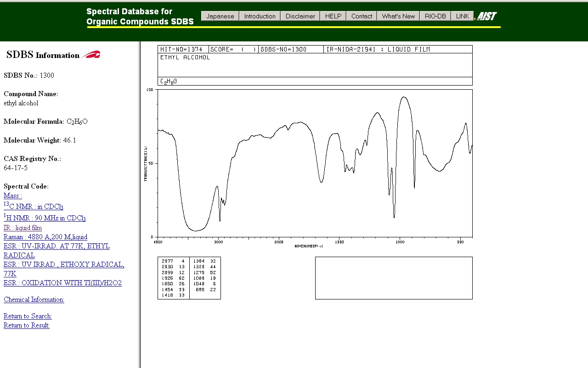The image size is (588, 368).
Task: Open the Mass spectrum link
Action: tap(13, 195)
